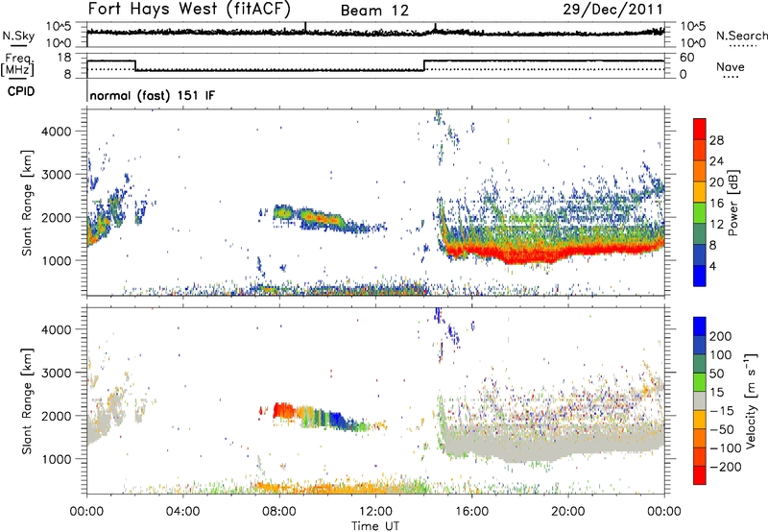Image resolution: width=768 pixels, height=532 pixels.
Task: Click the dark blue velocity patch near 10:30
Action: click(337, 420)
